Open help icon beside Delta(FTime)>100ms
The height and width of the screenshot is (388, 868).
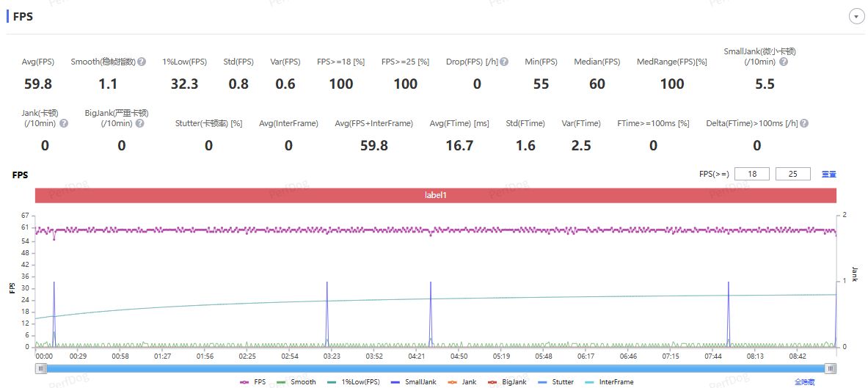tap(803, 123)
